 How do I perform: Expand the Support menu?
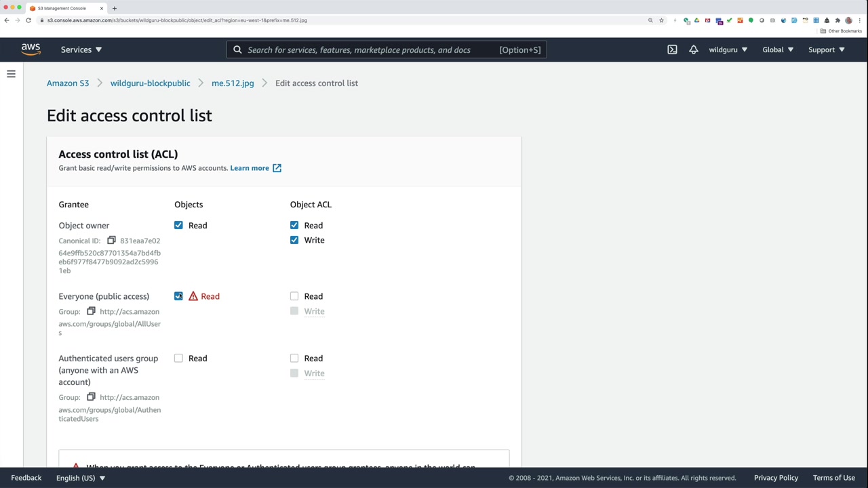point(827,49)
